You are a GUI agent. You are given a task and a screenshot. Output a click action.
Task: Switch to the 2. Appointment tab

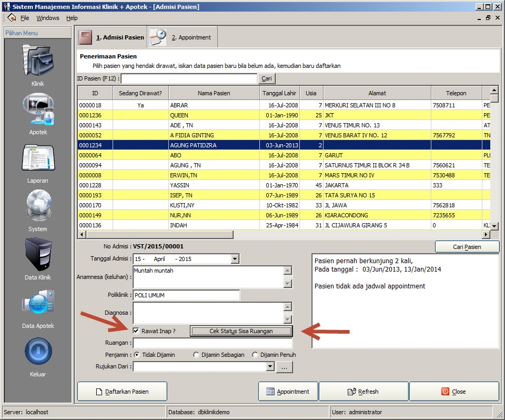click(x=183, y=37)
